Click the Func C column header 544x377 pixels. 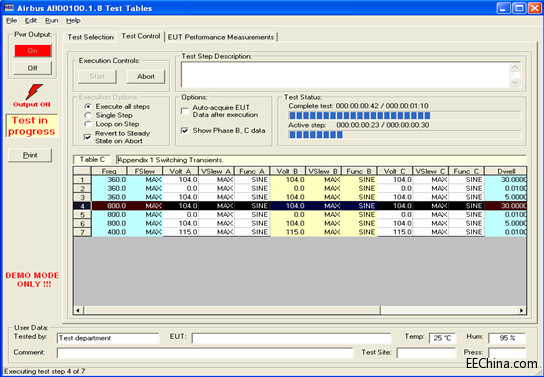pos(467,171)
